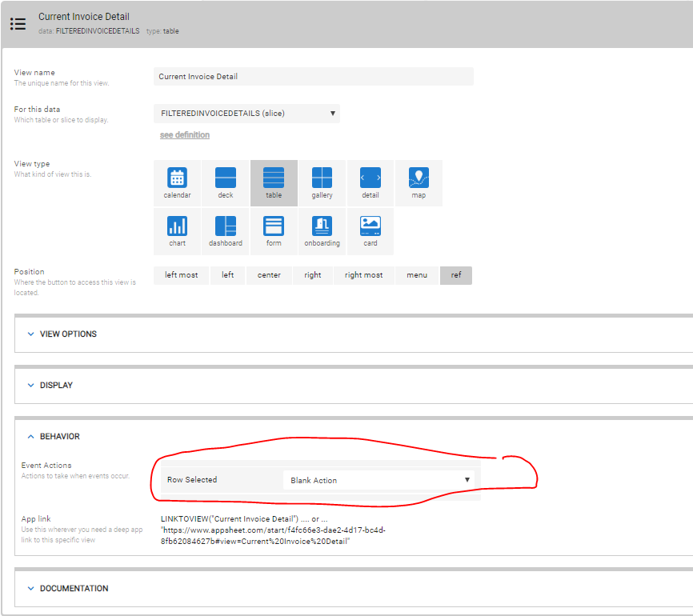Open the For this data dropdown
Image resolution: width=693 pixels, height=616 pixels.
coord(246,114)
